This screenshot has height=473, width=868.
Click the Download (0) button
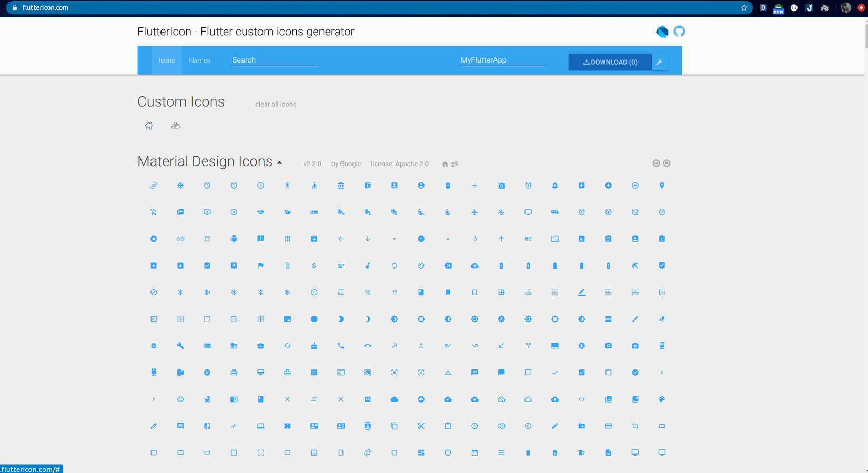pyautogui.click(x=610, y=62)
